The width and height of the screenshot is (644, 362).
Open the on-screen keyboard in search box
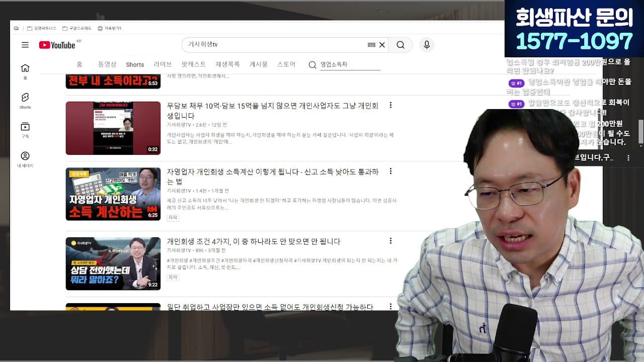(x=371, y=45)
